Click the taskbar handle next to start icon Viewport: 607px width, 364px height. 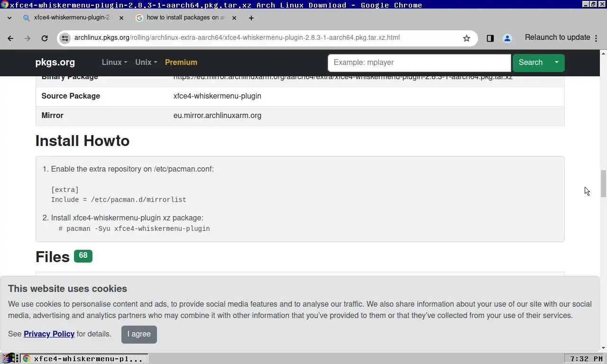(17, 358)
